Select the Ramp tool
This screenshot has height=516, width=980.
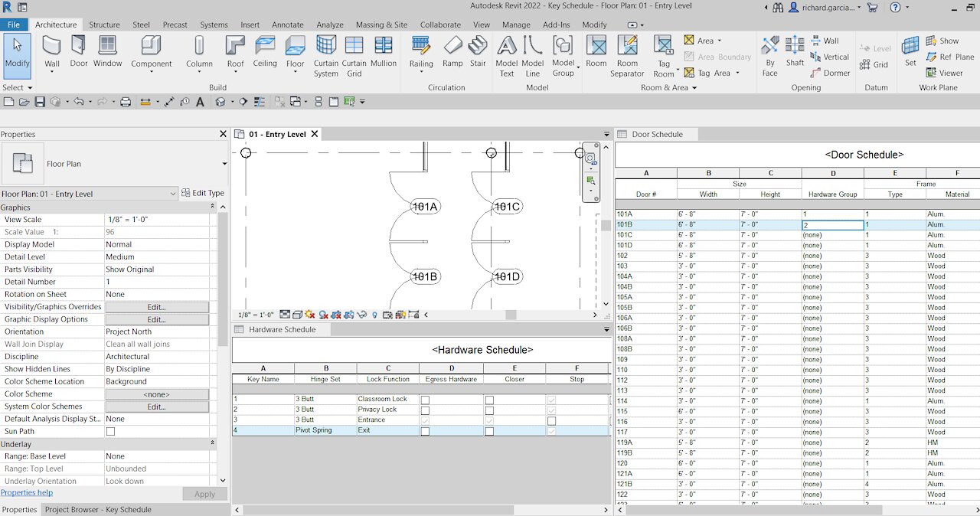452,52
